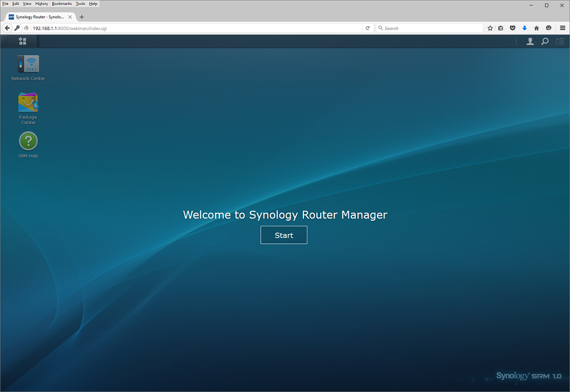This screenshot has height=392, width=570.
Task: Open a new tab with plus button
Action: [x=81, y=17]
